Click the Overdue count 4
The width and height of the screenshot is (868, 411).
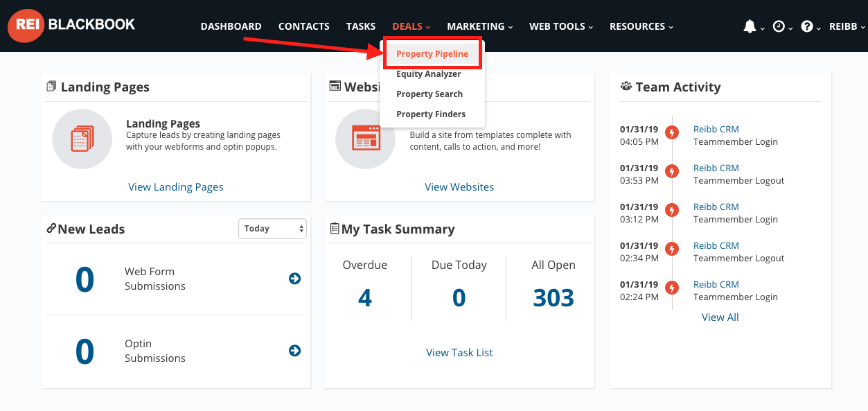(x=365, y=298)
